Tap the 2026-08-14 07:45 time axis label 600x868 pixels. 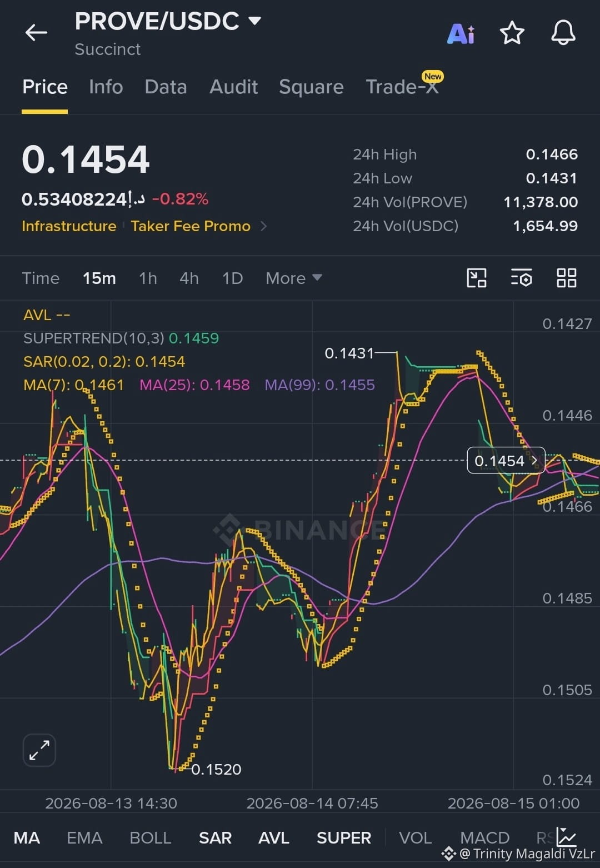click(312, 803)
